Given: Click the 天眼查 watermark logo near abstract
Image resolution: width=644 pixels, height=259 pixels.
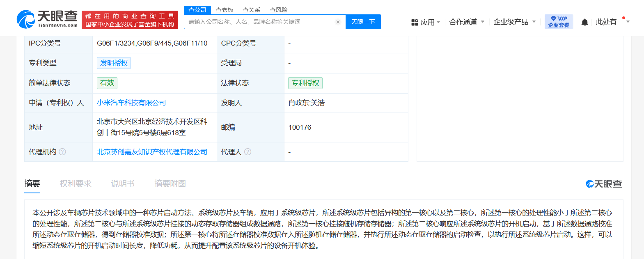Looking at the screenshot, I should 604,184.
